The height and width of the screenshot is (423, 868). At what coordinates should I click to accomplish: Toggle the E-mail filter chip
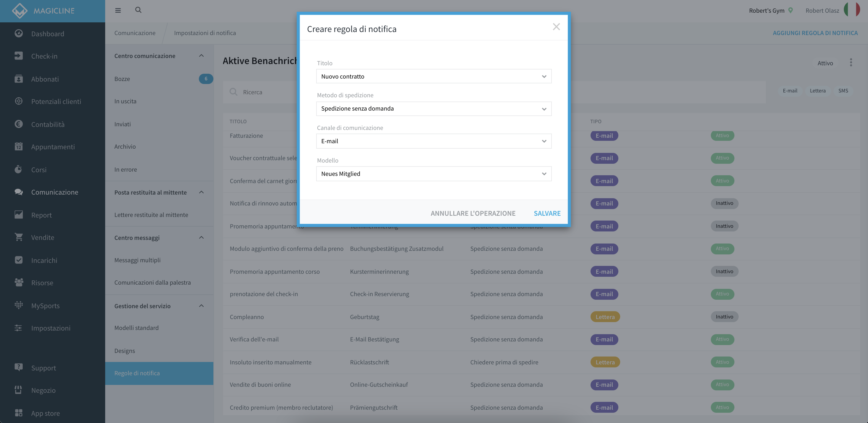click(790, 91)
